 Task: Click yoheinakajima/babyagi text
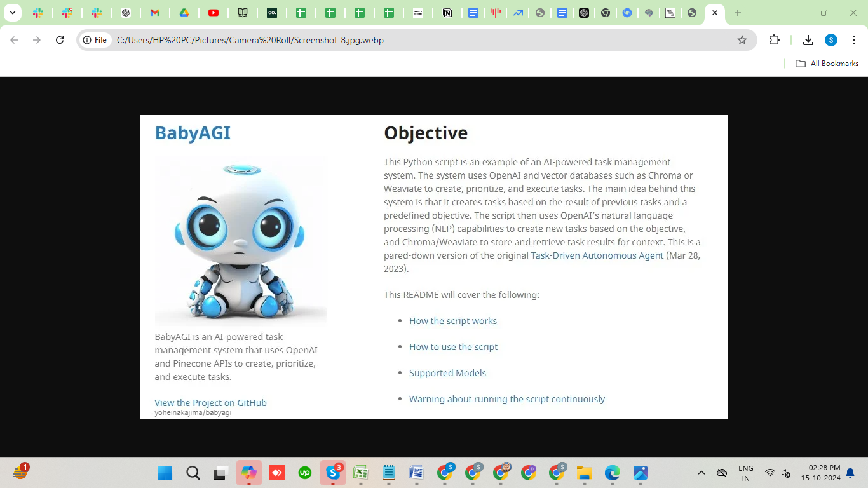click(x=193, y=412)
